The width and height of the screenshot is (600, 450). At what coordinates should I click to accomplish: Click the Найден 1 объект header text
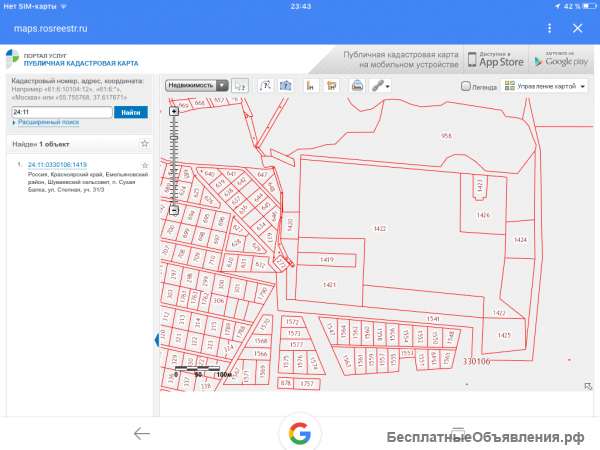(41, 144)
